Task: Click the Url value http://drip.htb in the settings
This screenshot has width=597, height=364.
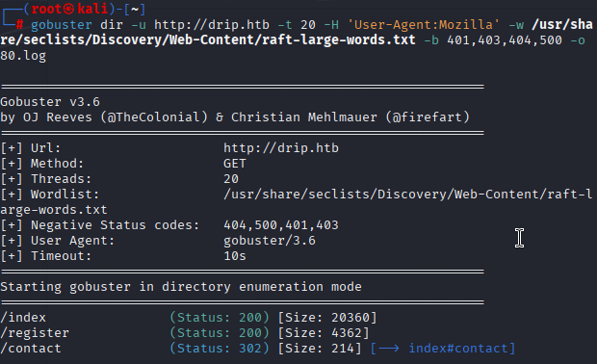Action: [x=281, y=148]
